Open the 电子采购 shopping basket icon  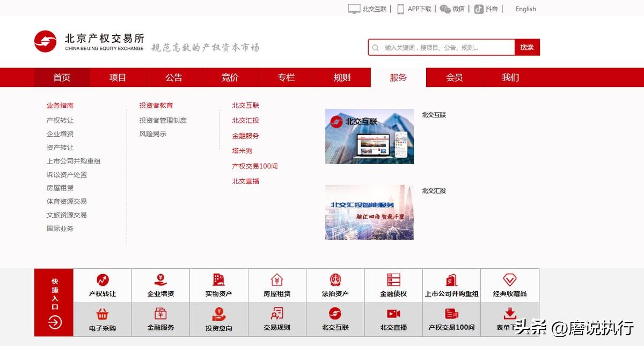[x=103, y=314]
